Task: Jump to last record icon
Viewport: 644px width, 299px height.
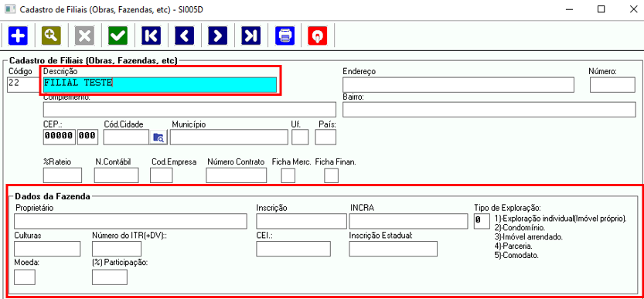Action: 251,36
